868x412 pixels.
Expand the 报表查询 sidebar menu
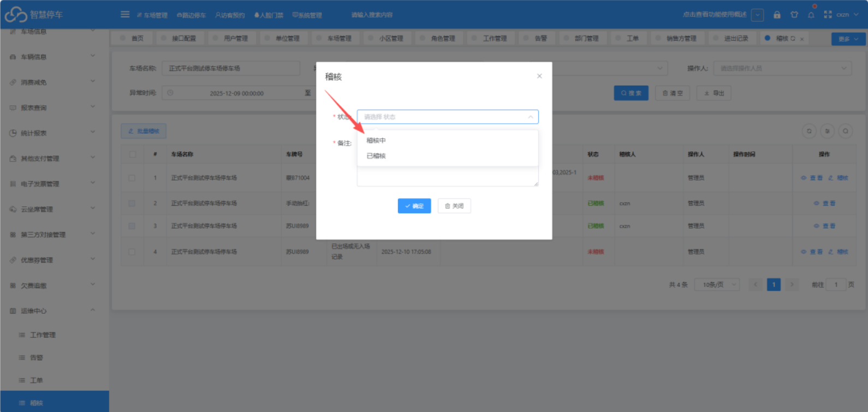(55, 108)
